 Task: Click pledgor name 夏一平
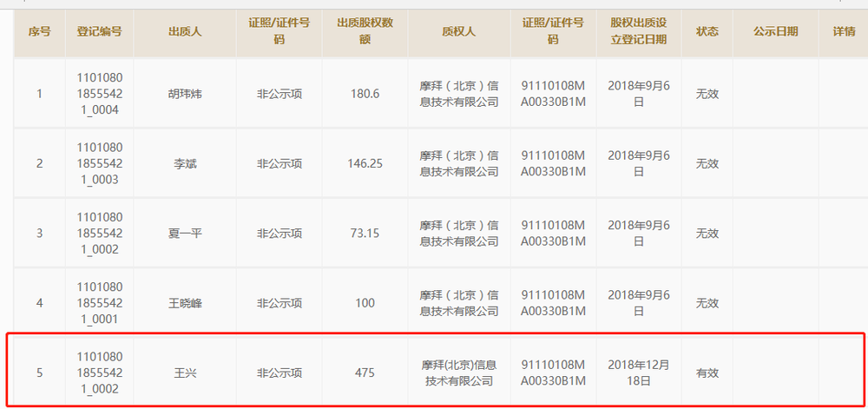click(x=185, y=234)
